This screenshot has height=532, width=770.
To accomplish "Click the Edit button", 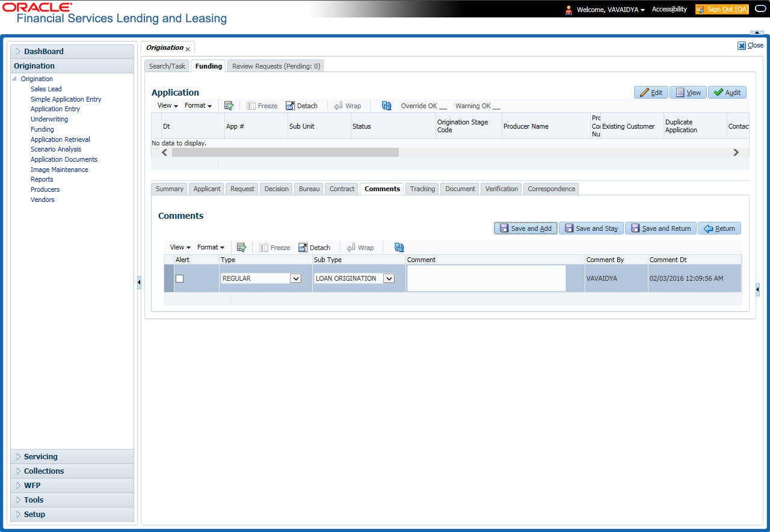I will 651,93.
